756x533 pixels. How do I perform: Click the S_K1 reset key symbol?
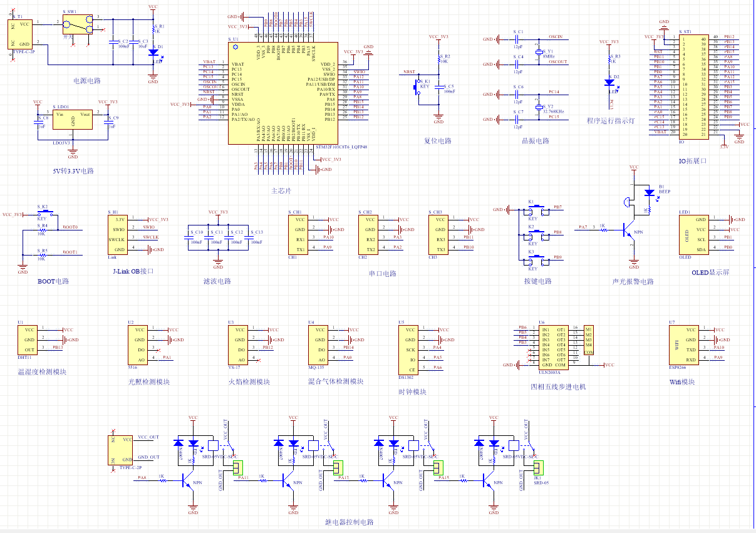click(x=418, y=87)
